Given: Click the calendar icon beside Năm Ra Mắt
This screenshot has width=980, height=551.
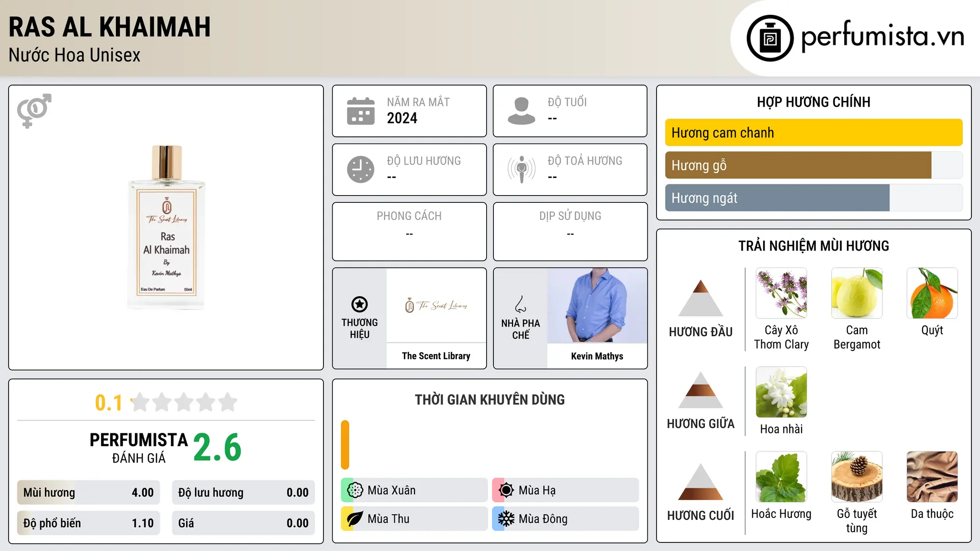Looking at the screenshot, I should 361,111.
